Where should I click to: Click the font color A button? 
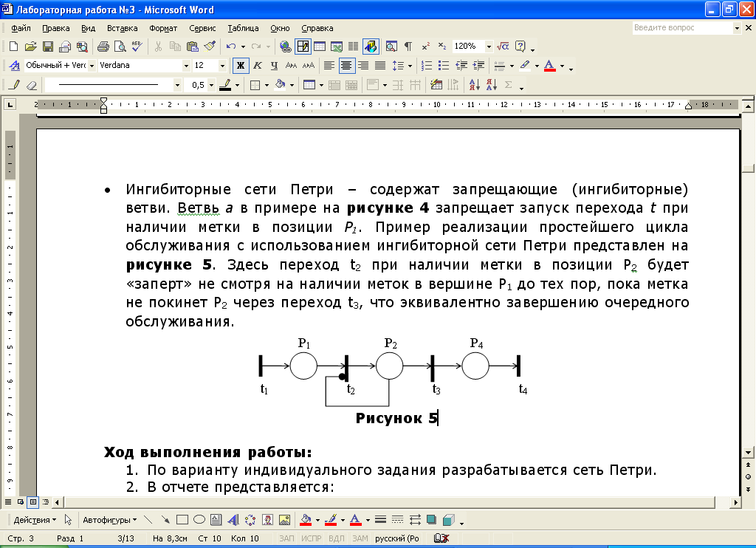(x=549, y=66)
